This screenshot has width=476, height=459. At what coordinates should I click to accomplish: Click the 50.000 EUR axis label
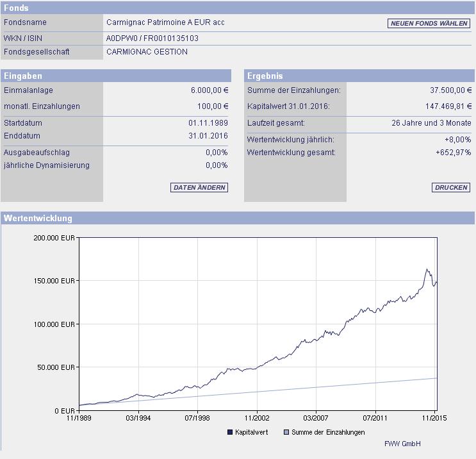point(56,367)
